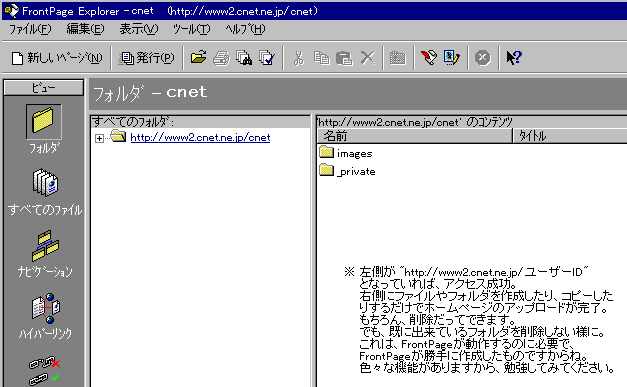The image size is (627, 387).
Task: Click the cross-file find icon
Action: (x=244, y=58)
